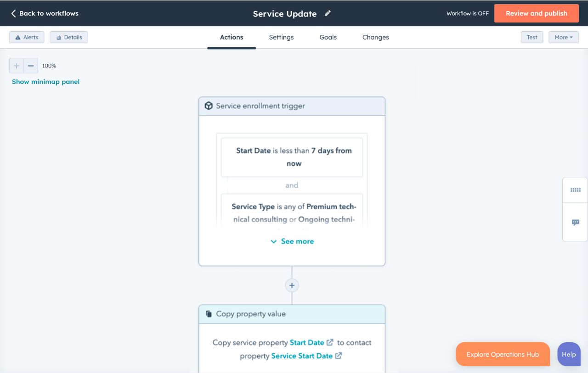Click the pencil icon beside Service Update

328,13
